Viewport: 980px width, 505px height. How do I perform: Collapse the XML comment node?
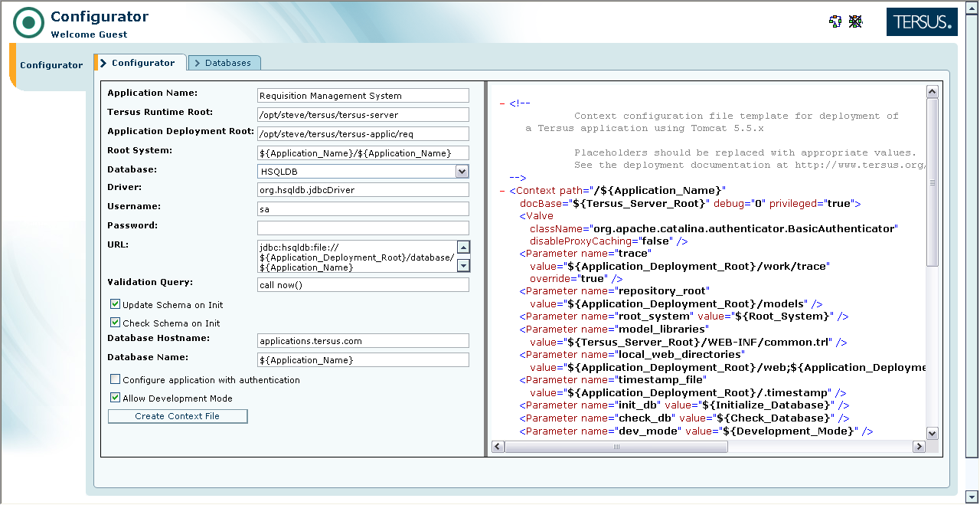coord(502,103)
